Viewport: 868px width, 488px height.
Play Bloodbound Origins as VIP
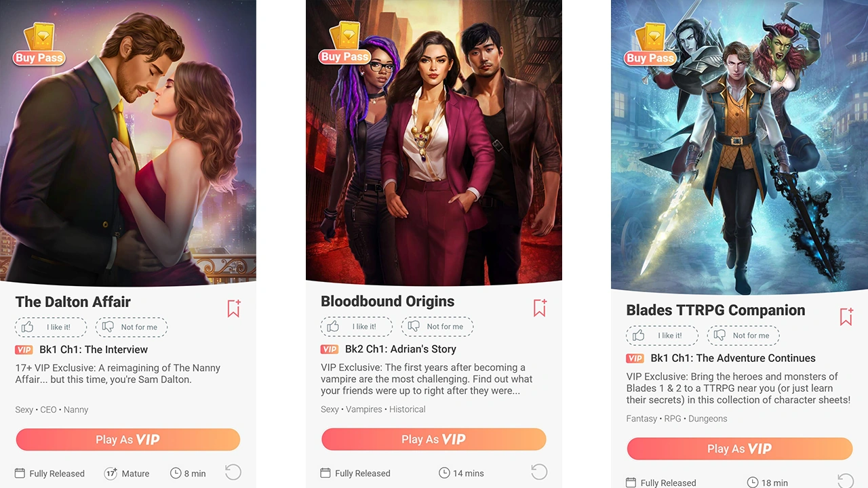click(x=434, y=439)
